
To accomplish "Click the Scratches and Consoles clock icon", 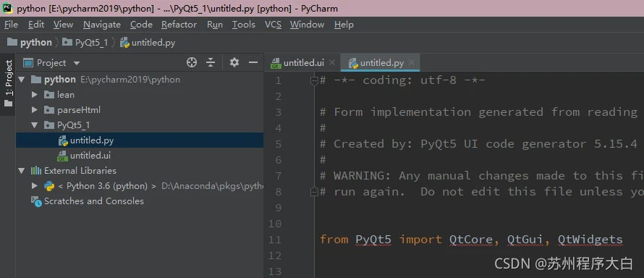I will [37, 201].
